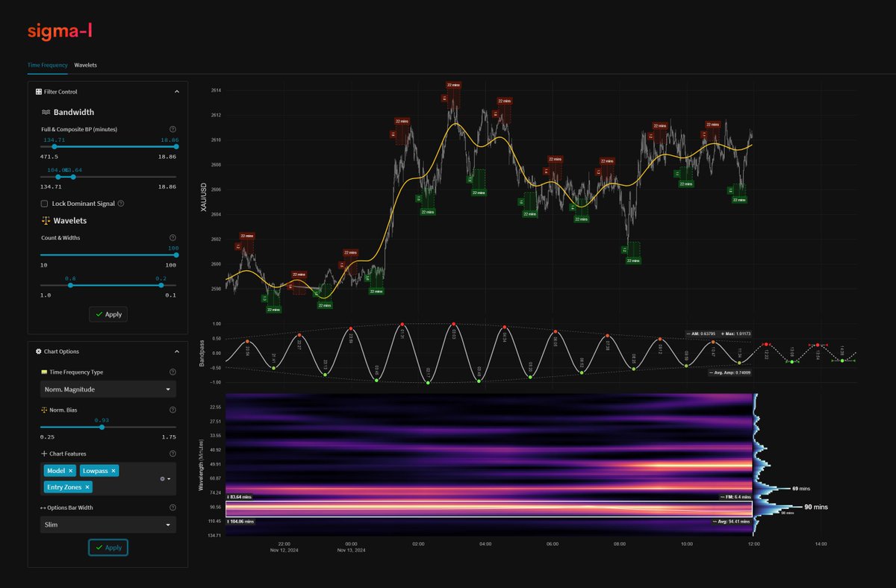Enable Lock Dominant Signal checkbox
Viewport: 896px width, 588px height.
click(45, 203)
